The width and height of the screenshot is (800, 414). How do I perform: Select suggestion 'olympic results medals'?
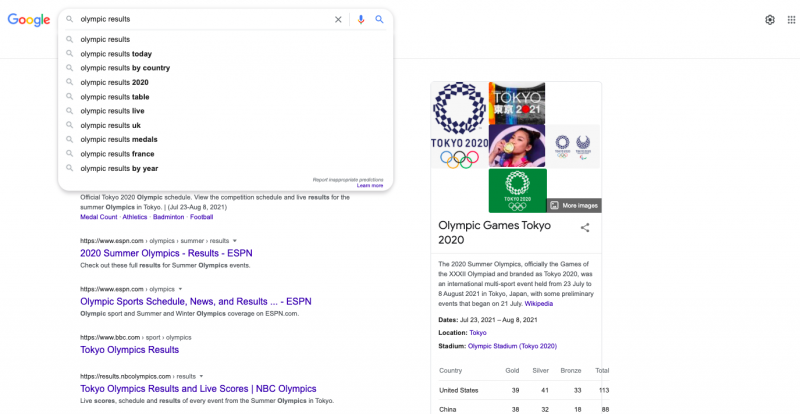tap(226, 139)
